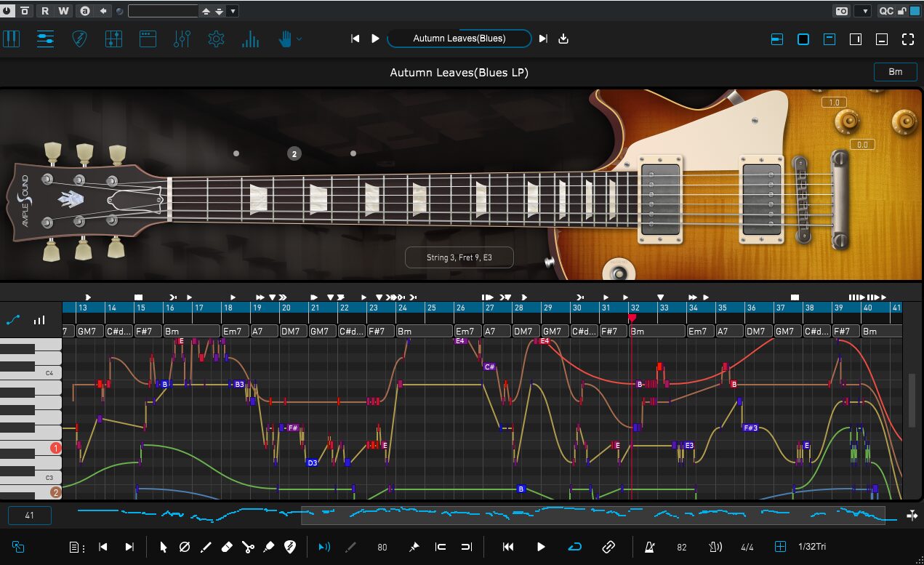924x565 pixels.
Task: Open the piano keyboard panel icon
Action: 11,39
